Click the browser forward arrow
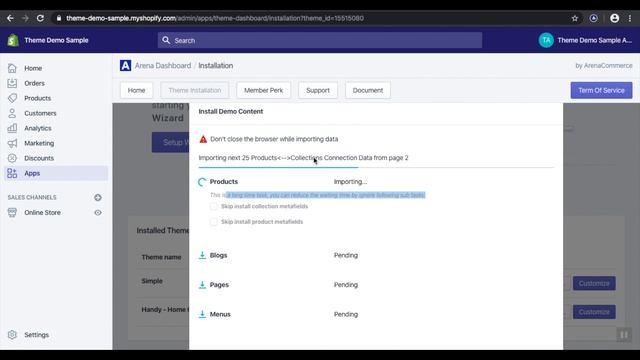This screenshot has width=640, height=360. 25,18
